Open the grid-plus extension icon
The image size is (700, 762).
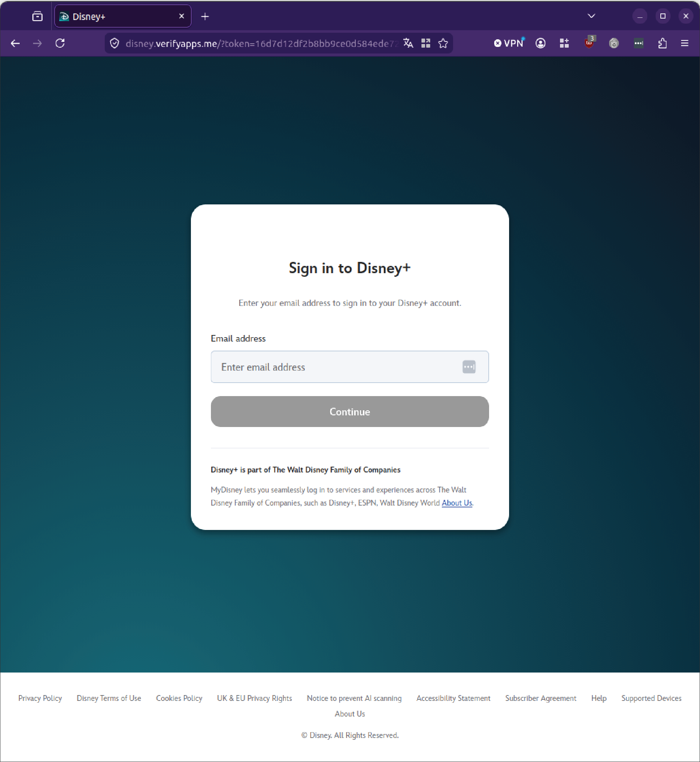click(564, 43)
